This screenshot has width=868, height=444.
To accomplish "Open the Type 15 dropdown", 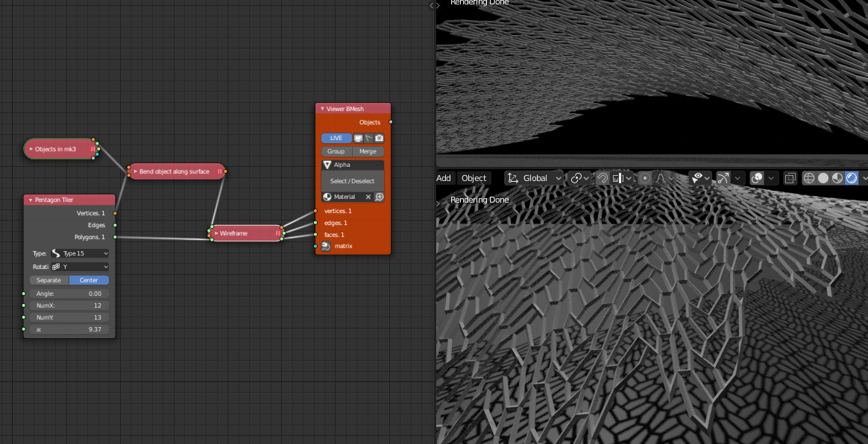I will pos(80,253).
